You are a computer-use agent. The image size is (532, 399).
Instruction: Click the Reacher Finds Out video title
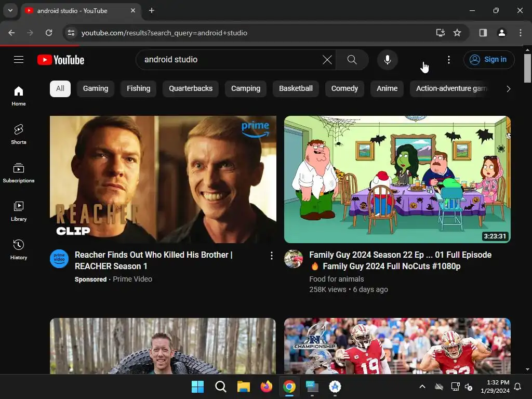click(154, 260)
